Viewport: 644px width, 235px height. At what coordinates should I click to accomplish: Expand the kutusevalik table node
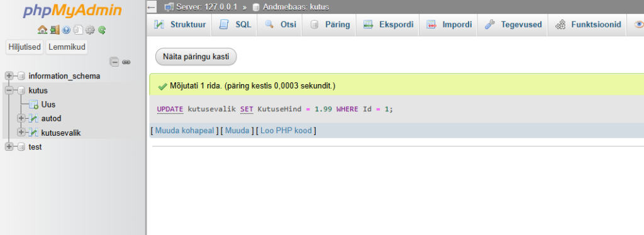[x=22, y=133]
